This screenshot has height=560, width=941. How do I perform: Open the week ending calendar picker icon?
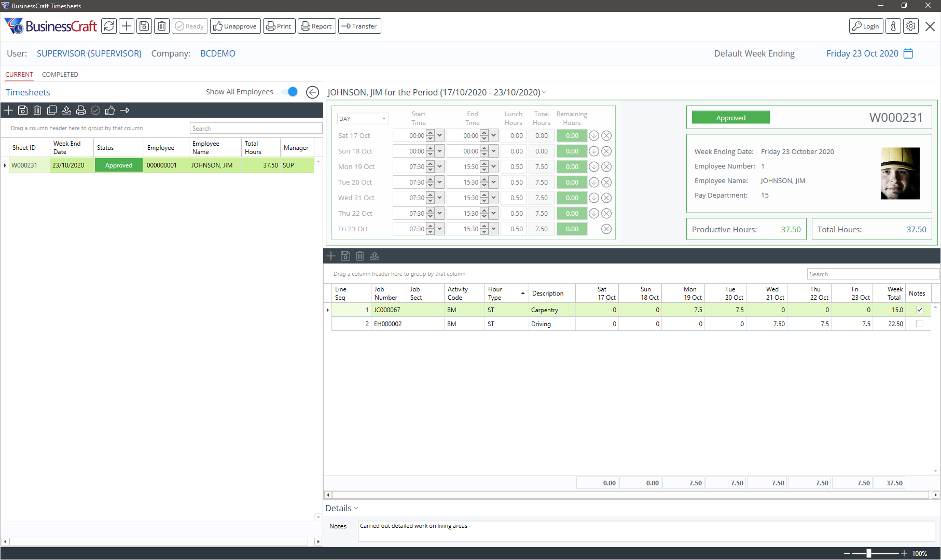908,53
